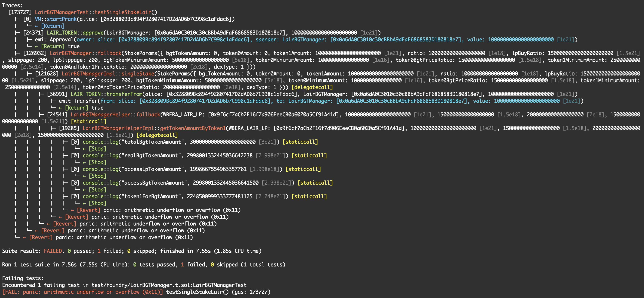This screenshot has width=644, height=298.
Task: Click [Stop] under the token1ForBgtAmount log
Action: (98, 203)
